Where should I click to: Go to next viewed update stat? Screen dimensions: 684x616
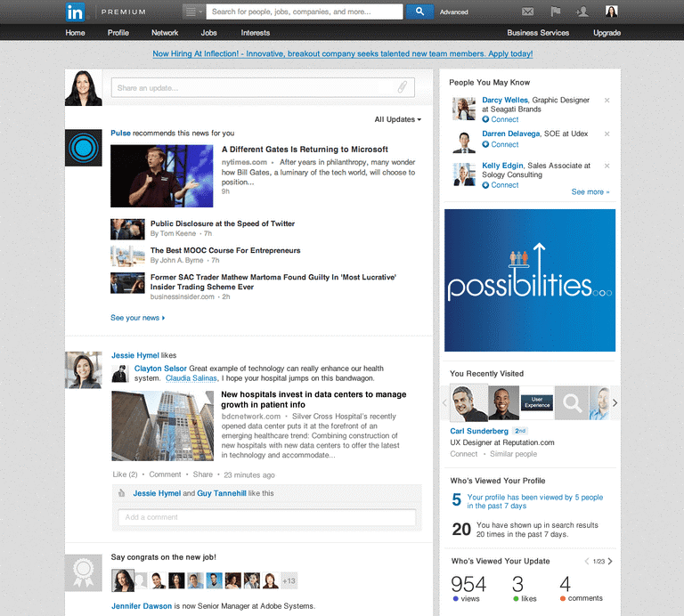[x=610, y=562]
